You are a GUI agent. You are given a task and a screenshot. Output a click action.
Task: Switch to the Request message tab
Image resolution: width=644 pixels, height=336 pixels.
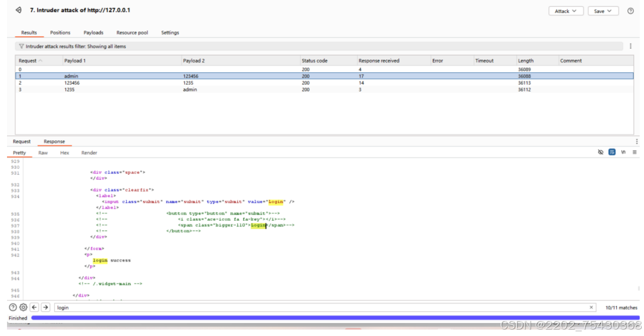coord(22,141)
